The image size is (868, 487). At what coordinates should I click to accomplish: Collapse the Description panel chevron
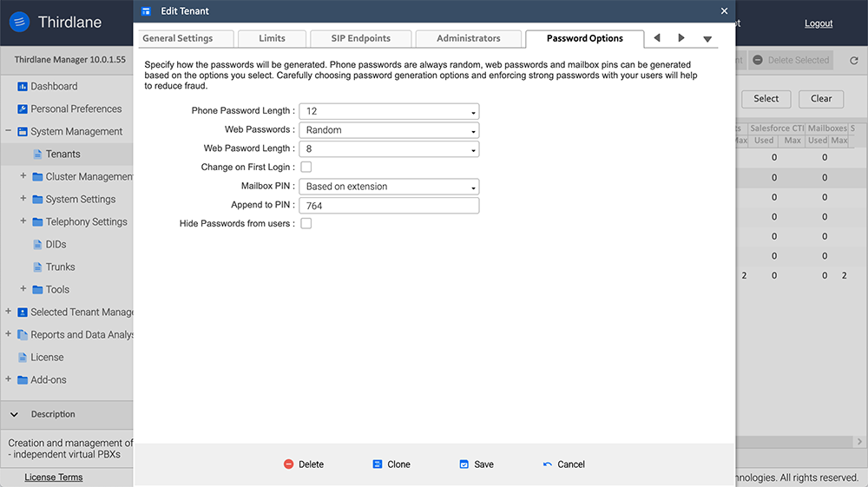tap(15, 414)
